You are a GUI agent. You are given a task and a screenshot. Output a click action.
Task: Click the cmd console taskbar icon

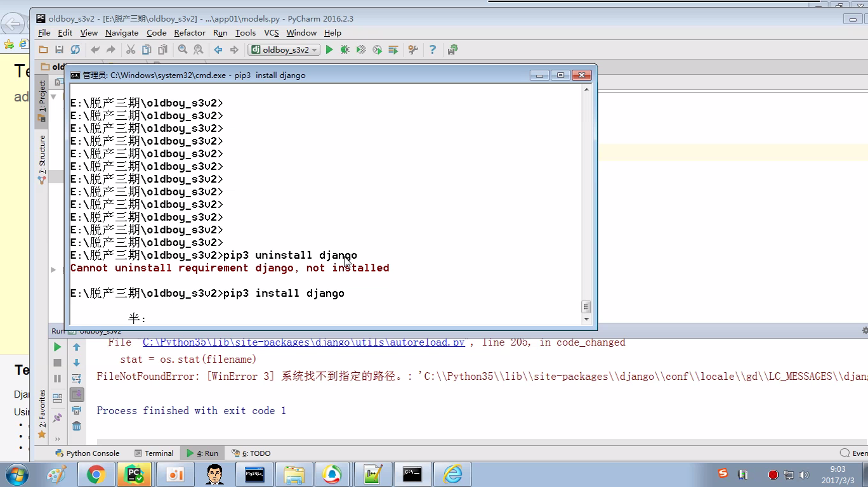click(x=412, y=474)
